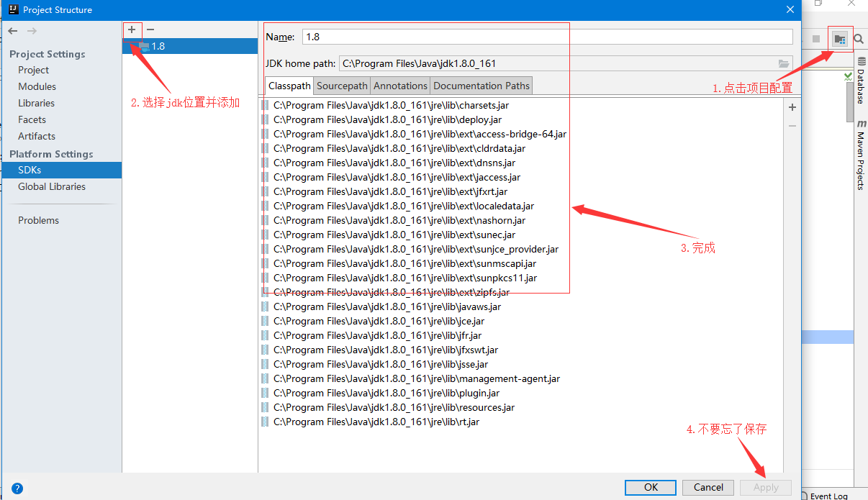Select the sunjce_provider.jar entry
The image size is (868, 500).
point(521,249)
